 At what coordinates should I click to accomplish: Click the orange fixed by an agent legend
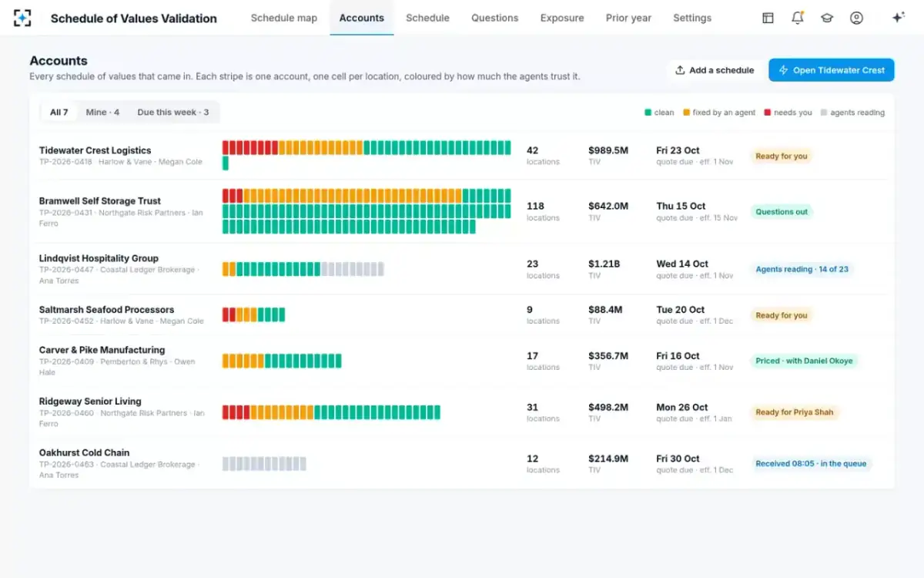pos(719,113)
